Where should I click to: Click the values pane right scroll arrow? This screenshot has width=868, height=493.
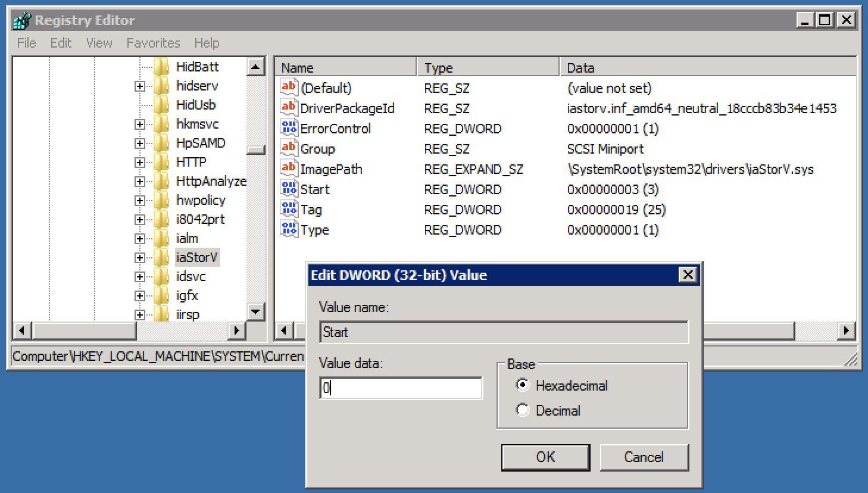[x=846, y=330]
